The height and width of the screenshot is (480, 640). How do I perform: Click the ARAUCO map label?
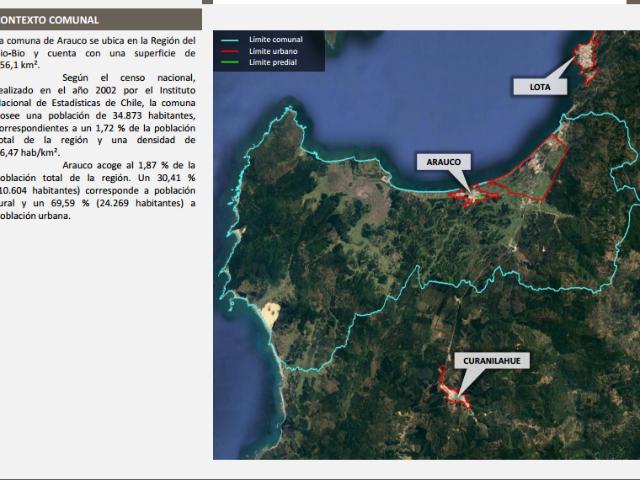point(445,160)
